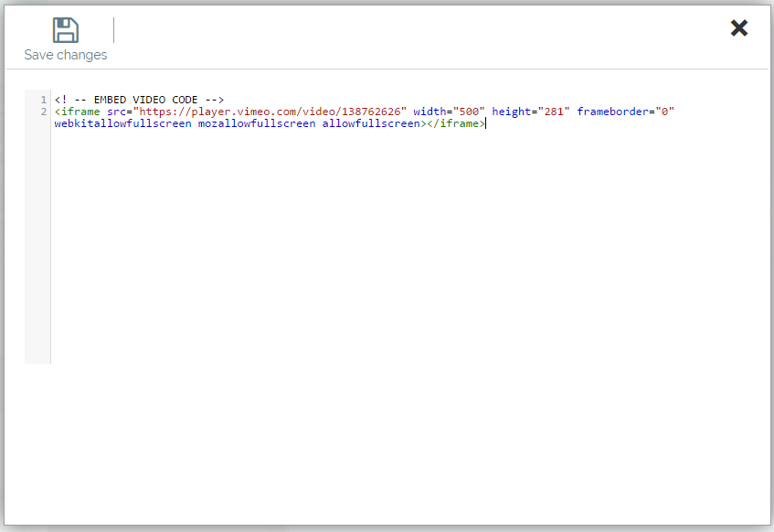Click the floppy disk save icon
Screen dimensions: 774x532
tap(65, 30)
